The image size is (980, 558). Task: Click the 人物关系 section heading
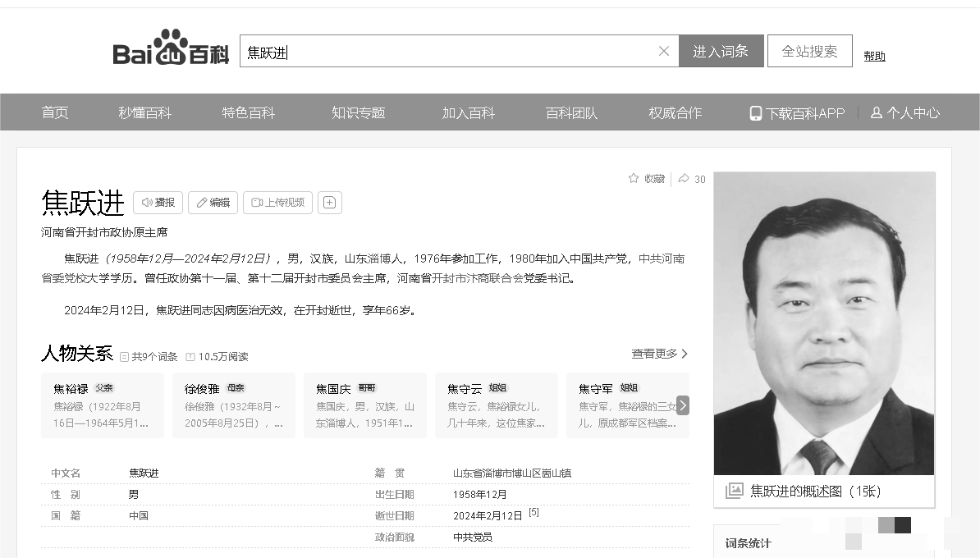coord(77,354)
